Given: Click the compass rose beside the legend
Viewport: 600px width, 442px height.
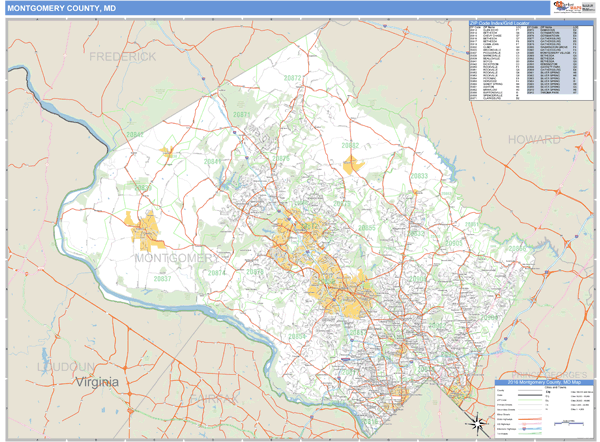Looking at the screenshot, I should [476, 423].
